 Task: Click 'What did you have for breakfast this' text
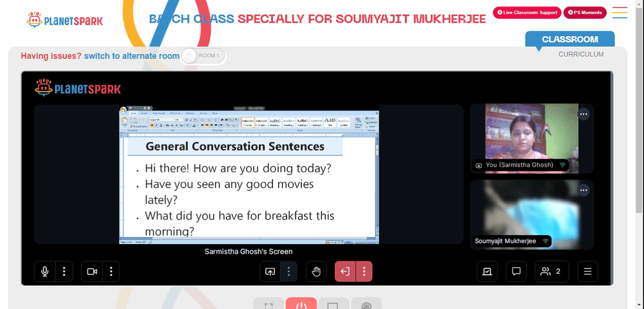pos(240,216)
